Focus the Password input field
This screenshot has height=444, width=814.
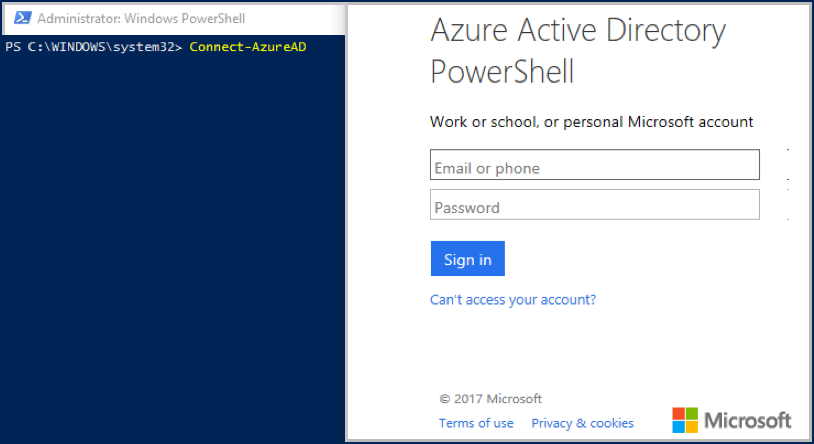(x=594, y=206)
